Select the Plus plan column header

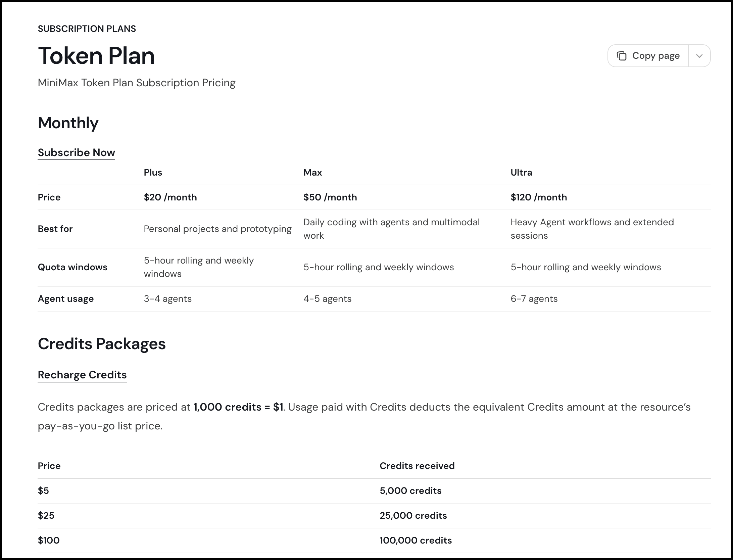pyautogui.click(x=153, y=173)
